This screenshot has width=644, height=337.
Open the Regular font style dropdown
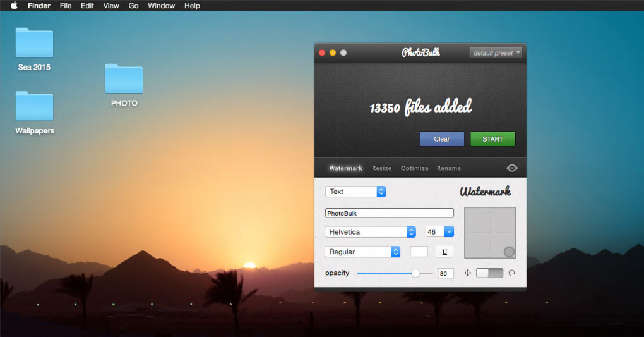[362, 252]
